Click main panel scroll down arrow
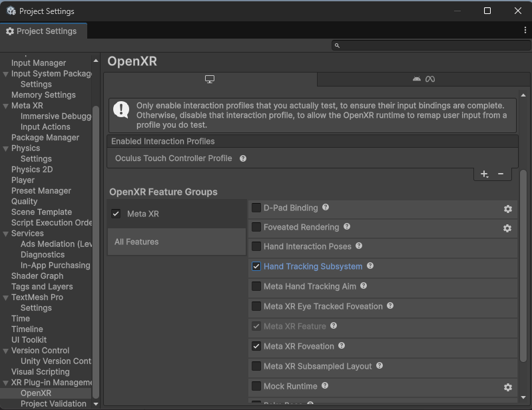532x410 pixels. coord(523,397)
